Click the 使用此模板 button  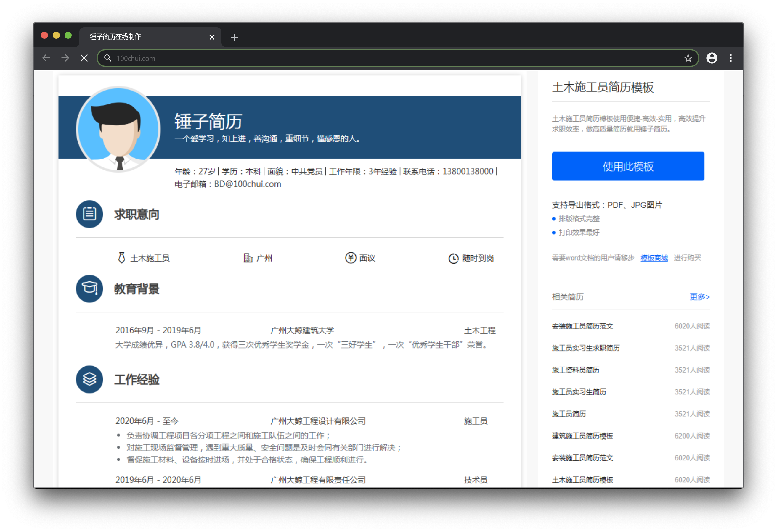pos(628,166)
